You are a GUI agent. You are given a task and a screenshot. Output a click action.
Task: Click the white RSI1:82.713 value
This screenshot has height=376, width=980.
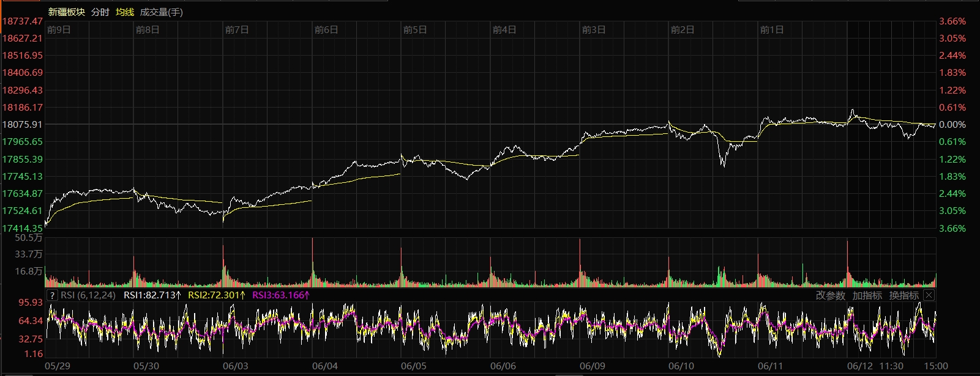(152, 295)
